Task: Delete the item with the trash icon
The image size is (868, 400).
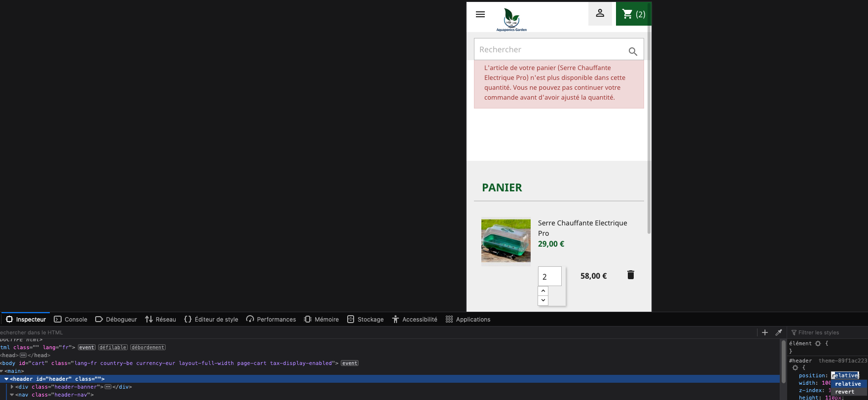Action: [x=630, y=275]
